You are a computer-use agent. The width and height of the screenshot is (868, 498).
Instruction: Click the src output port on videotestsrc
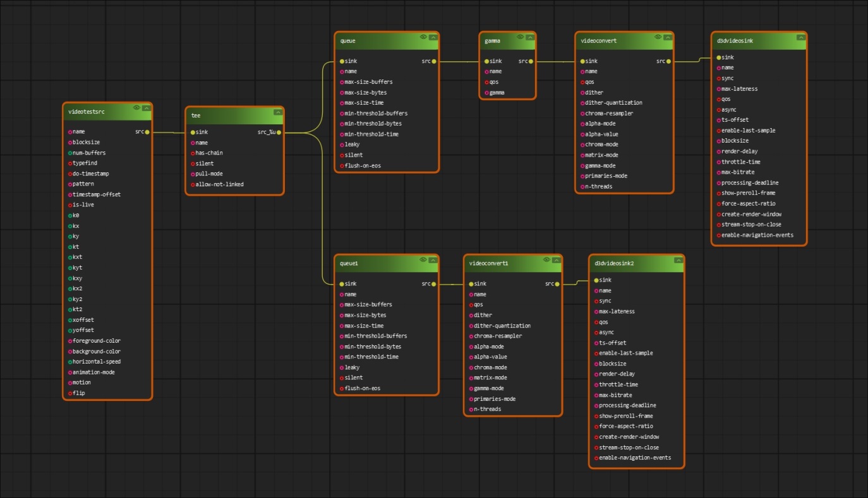click(147, 132)
